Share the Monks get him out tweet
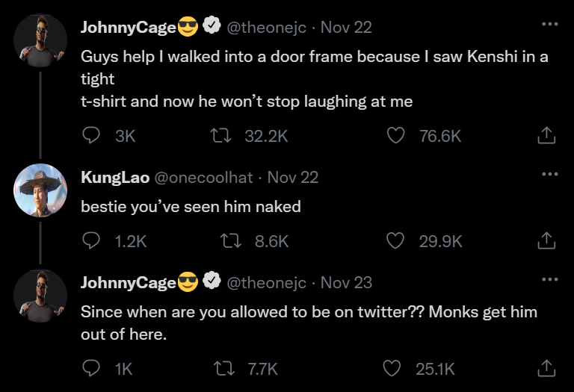Viewport: 574px width, 392px height. click(x=547, y=368)
